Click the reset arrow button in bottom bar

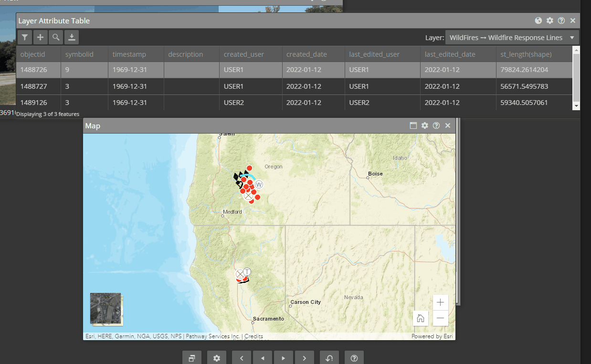pyautogui.click(x=329, y=358)
